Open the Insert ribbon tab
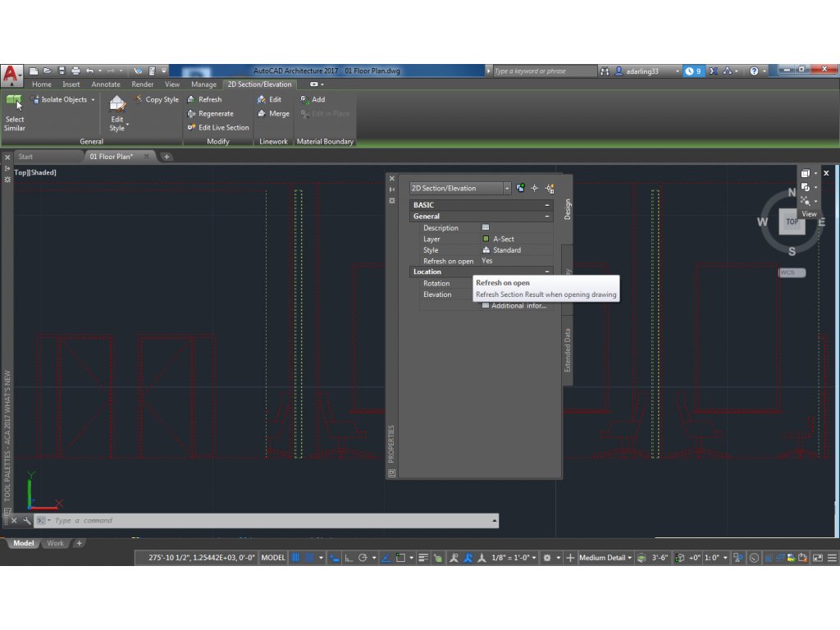This screenshot has height=630, width=840. tap(71, 84)
